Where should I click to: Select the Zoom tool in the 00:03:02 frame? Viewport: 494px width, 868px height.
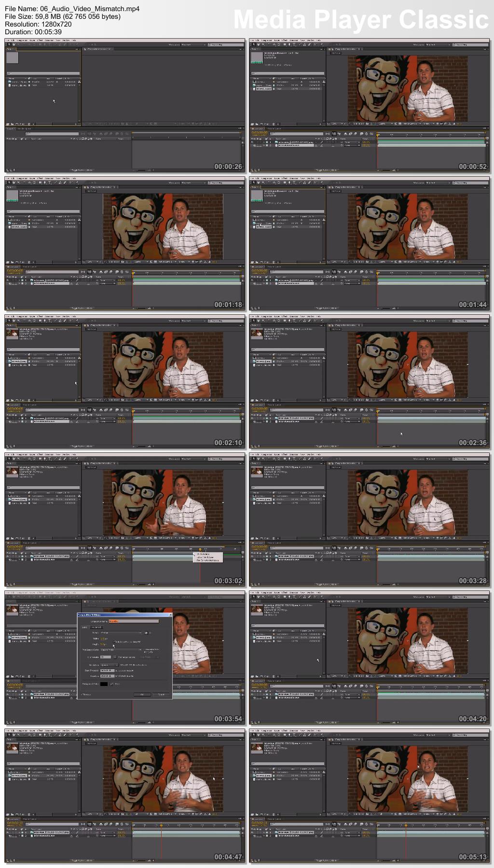18,459
